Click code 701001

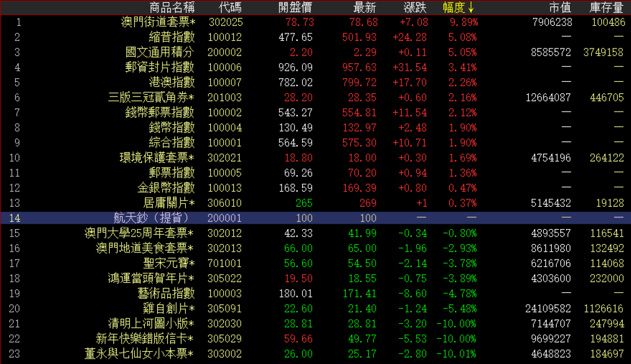224,264
